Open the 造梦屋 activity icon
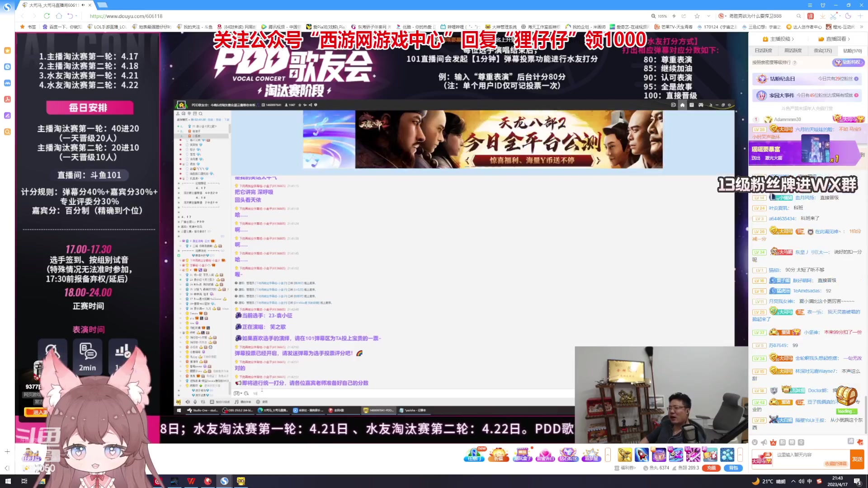The image size is (868, 488). pos(591,454)
